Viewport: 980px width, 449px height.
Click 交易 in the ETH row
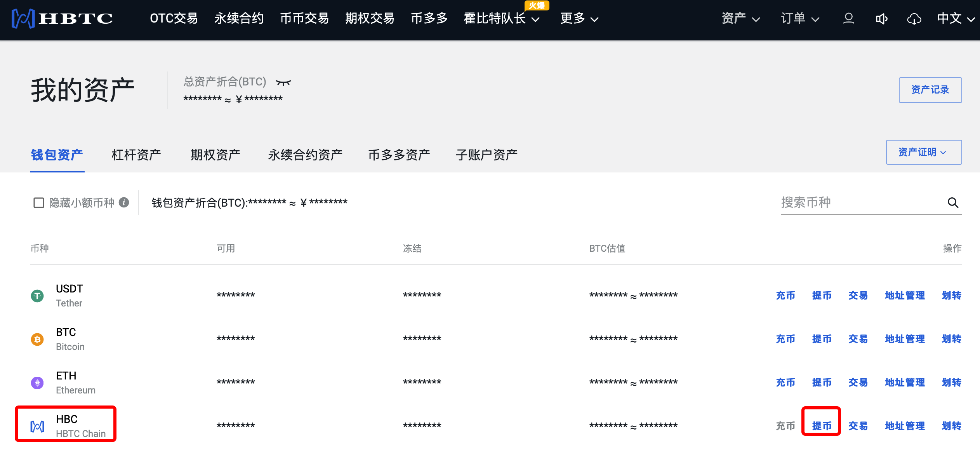pos(858,383)
